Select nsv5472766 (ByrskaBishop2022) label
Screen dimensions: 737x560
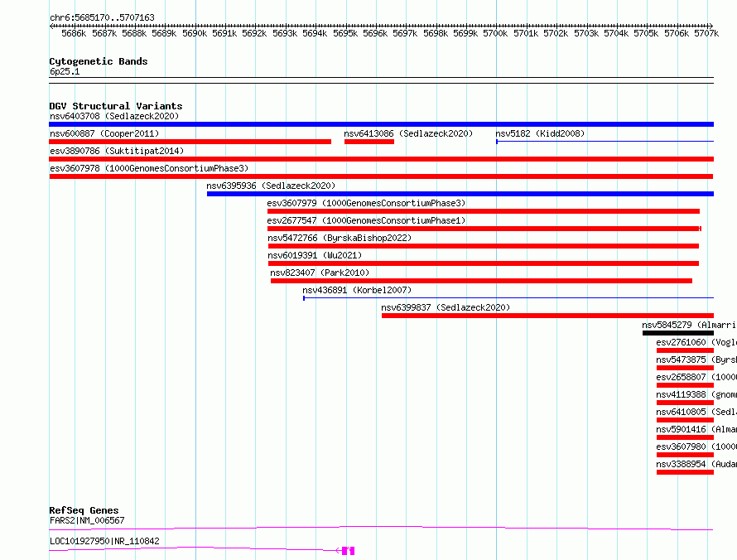pos(340,238)
